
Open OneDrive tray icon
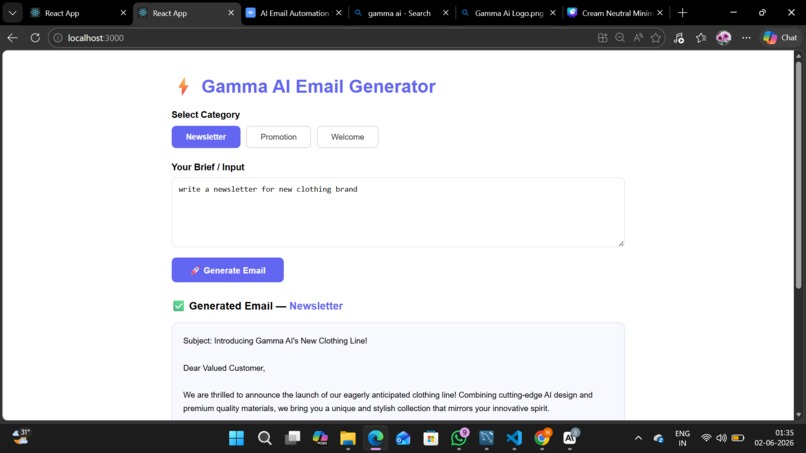tap(658, 439)
